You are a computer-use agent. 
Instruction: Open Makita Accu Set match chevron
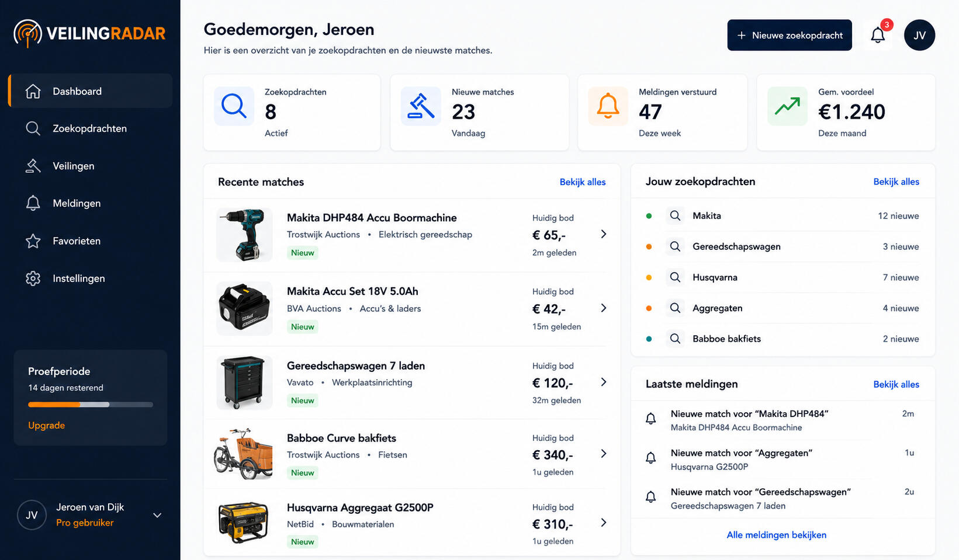604,308
